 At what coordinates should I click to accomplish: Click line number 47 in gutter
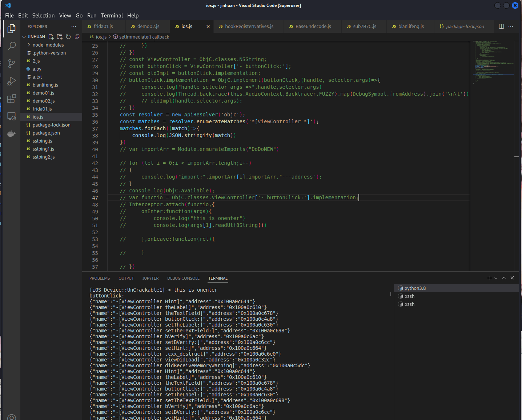[95, 198]
